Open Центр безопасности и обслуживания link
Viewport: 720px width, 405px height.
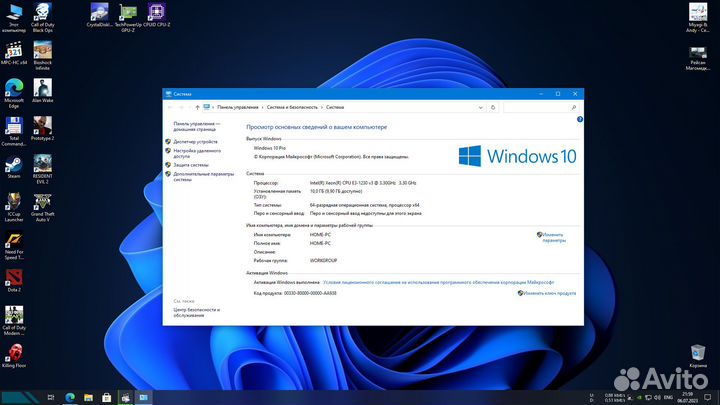197,313
